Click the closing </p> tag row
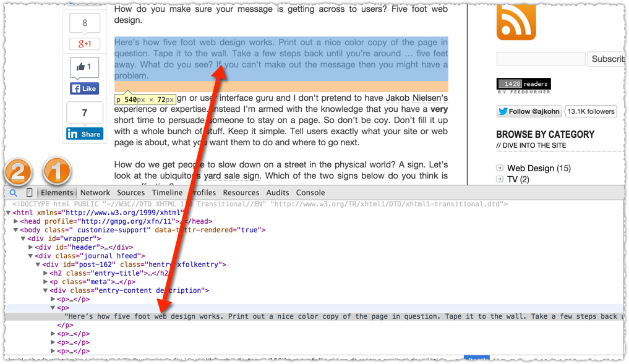 [65, 325]
